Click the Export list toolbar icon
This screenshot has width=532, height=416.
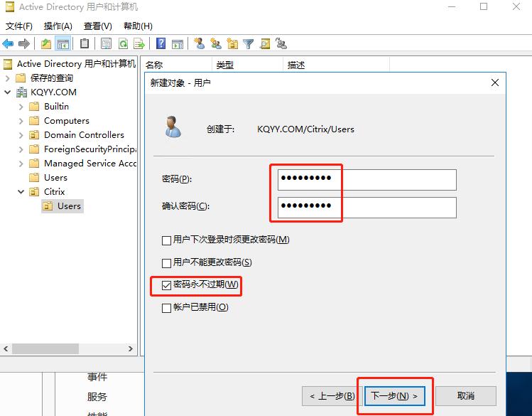[139, 44]
